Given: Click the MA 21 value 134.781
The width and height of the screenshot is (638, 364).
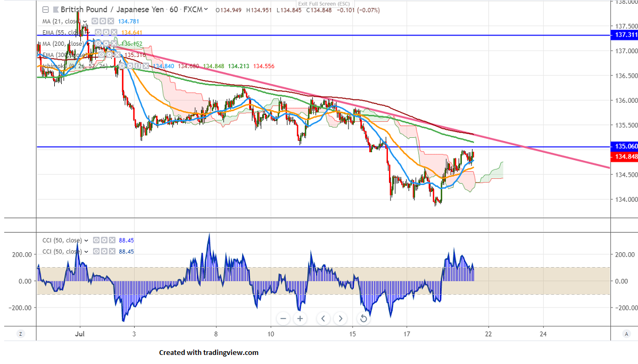Looking at the screenshot, I should pyautogui.click(x=129, y=22).
